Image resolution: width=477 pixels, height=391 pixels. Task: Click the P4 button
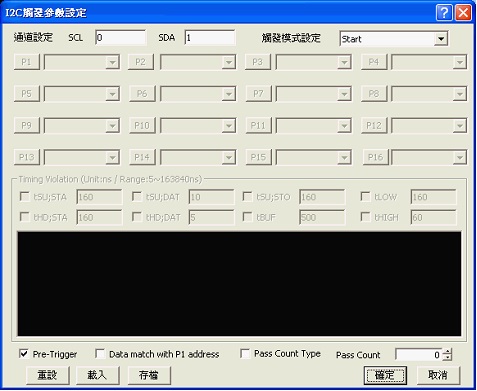pos(374,62)
